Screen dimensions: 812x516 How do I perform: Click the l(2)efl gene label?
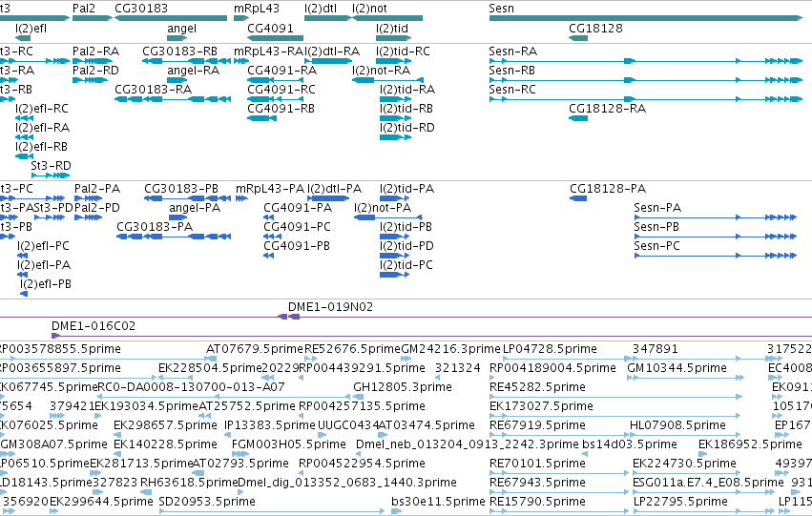pyautogui.click(x=31, y=29)
